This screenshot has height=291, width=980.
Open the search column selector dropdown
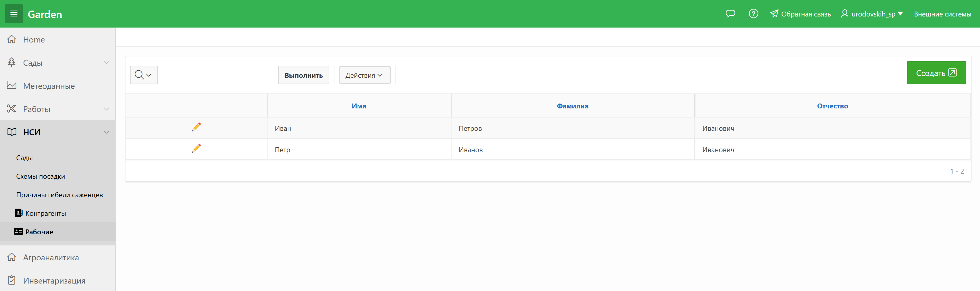click(x=143, y=75)
